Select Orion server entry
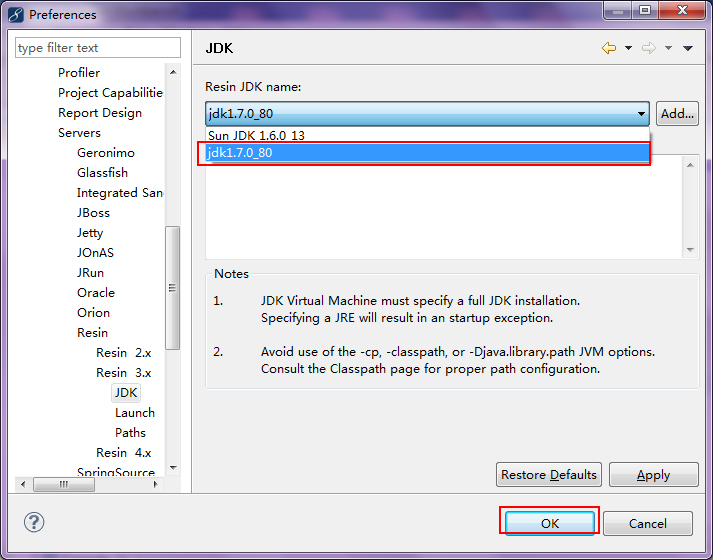Viewport: 713px width, 560px height. pyautogui.click(x=93, y=313)
